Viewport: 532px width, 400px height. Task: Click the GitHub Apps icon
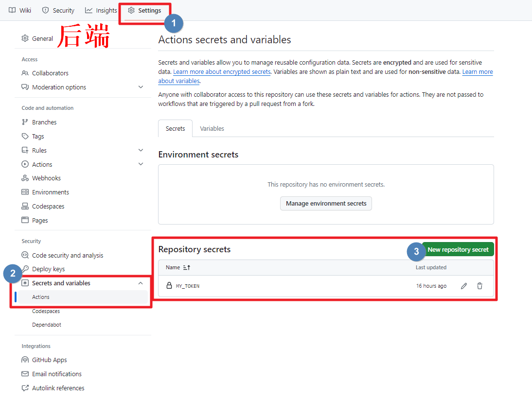click(x=25, y=360)
